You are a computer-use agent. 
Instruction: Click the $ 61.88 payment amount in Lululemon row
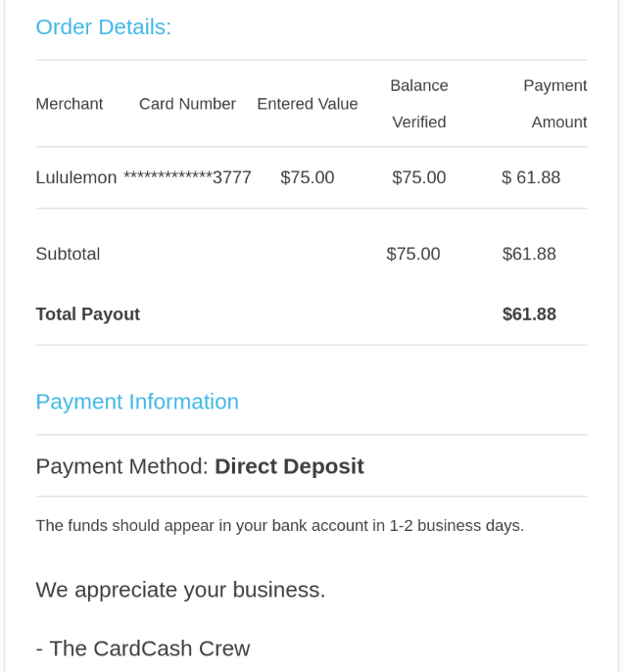pyautogui.click(x=531, y=177)
